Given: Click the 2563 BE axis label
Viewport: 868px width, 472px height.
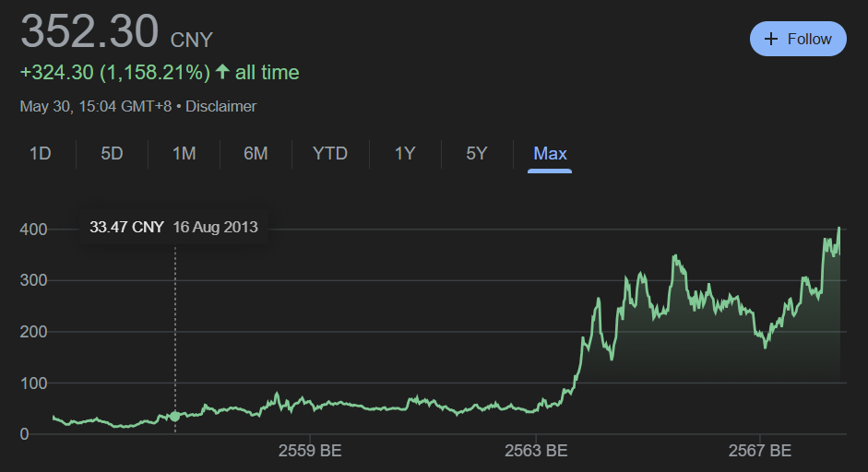Looking at the screenshot, I should click(536, 451).
